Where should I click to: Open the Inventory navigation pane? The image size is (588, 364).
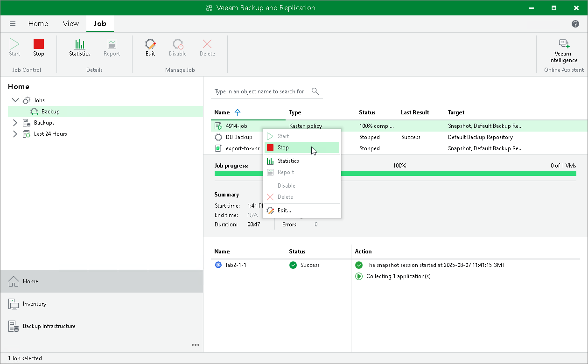(102, 304)
